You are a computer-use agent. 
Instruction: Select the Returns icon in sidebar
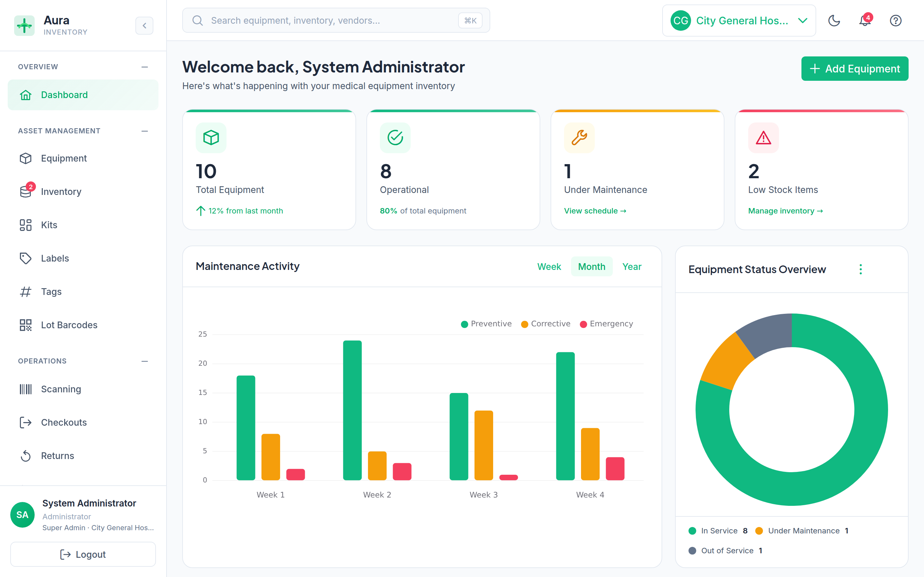coord(26,456)
